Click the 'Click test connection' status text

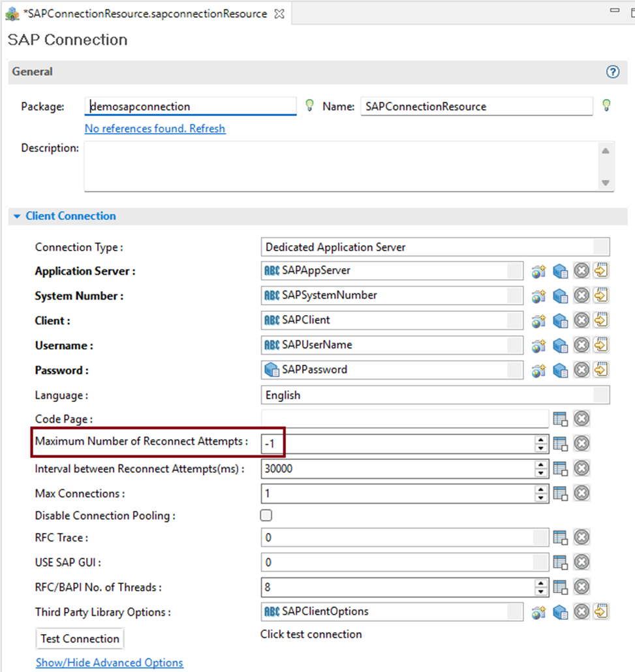pyautogui.click(x=311, y=634)
